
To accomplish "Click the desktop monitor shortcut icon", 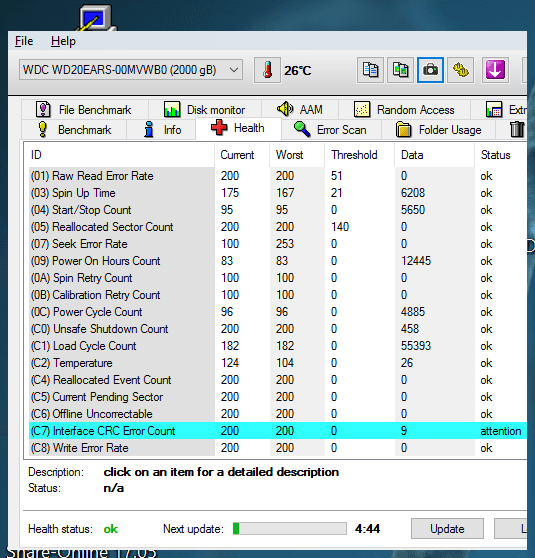I will [96, 18].
